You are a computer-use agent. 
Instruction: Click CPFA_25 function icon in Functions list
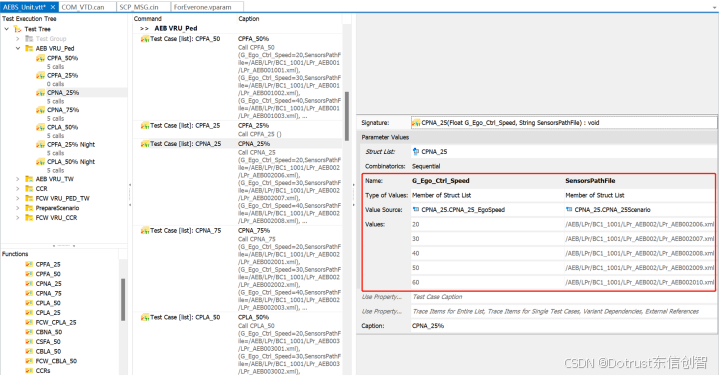point(29,264)
